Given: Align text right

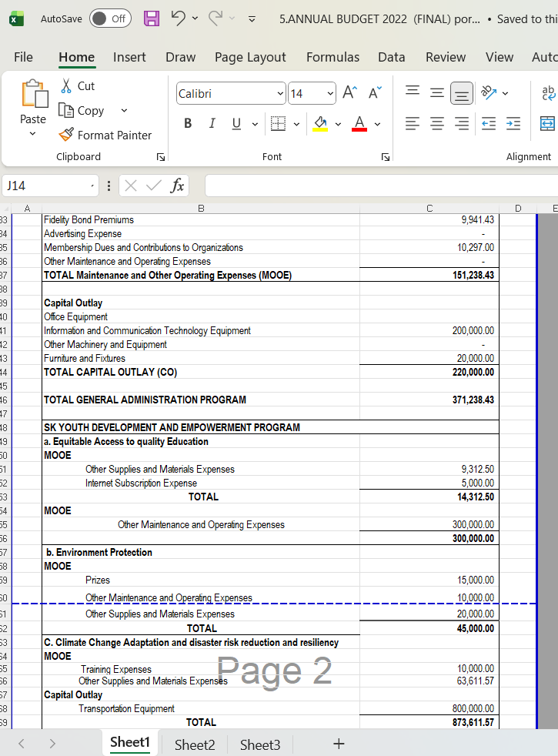Looking at the screenshot, I should pos(462,123).
